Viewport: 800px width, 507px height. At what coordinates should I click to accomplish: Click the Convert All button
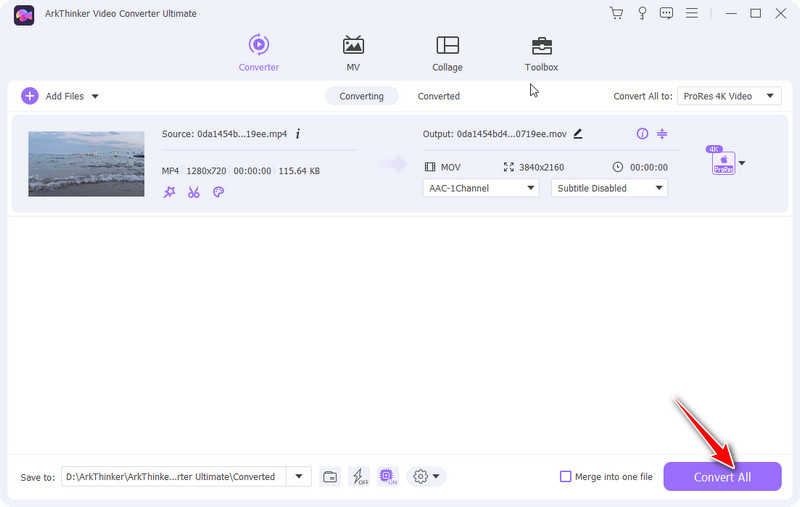click(x=722, y=476)
